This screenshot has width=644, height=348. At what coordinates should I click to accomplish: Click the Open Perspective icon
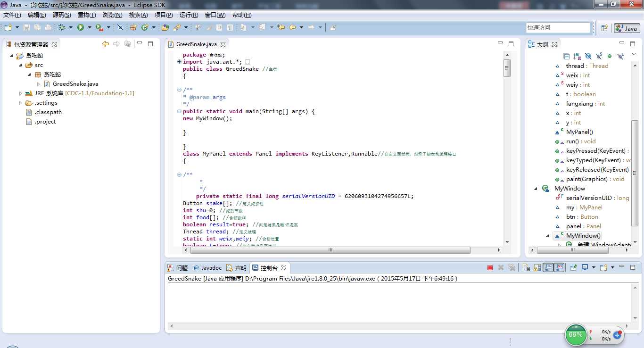(x=604, y=28)
